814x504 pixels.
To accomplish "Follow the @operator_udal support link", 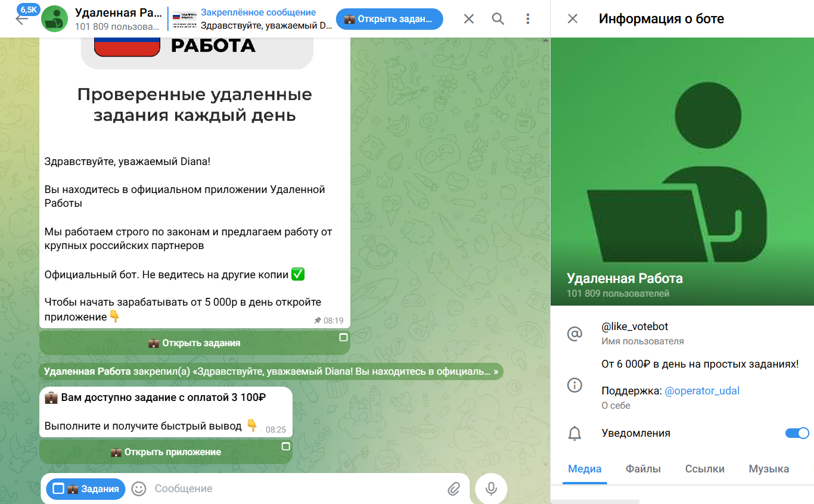I will coord(702,391).
